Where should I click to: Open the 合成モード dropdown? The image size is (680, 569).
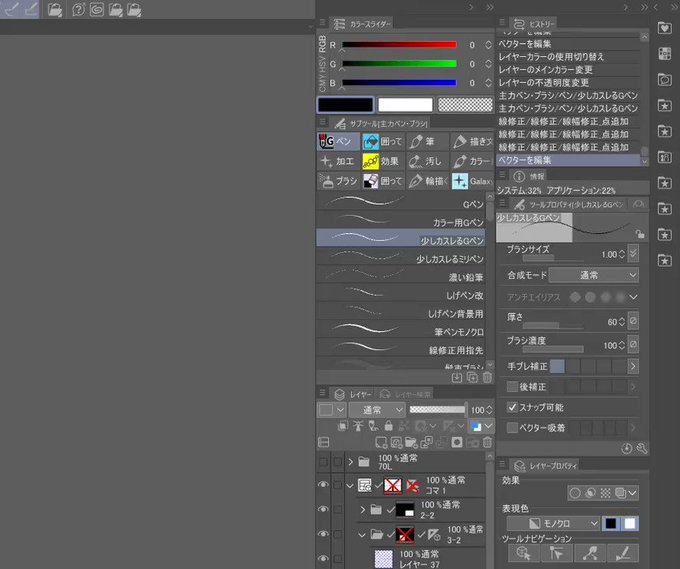(x=593, y=275)
